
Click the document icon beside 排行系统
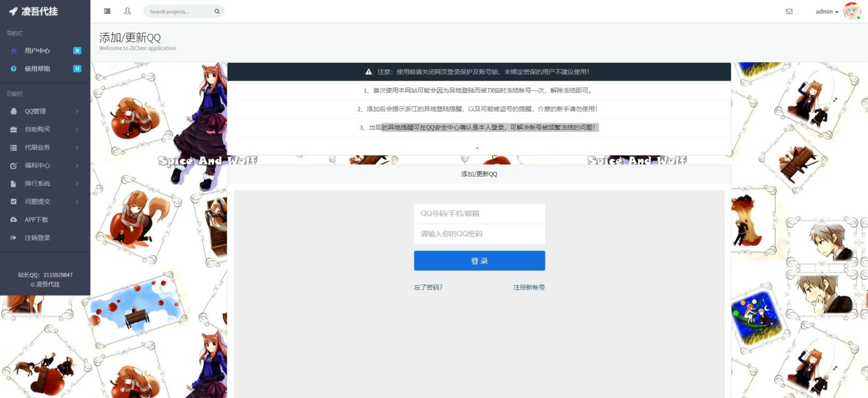coord(13,184)
